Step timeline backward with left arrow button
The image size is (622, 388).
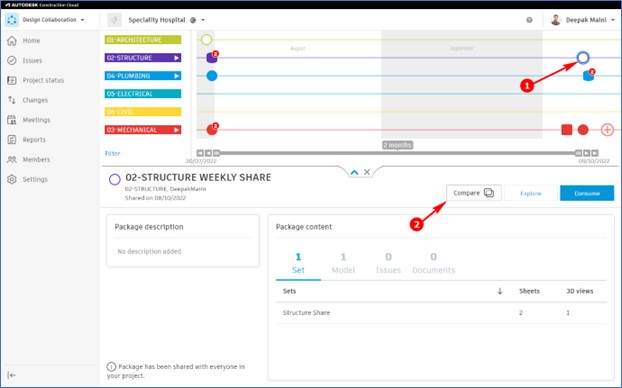(208, 153)
